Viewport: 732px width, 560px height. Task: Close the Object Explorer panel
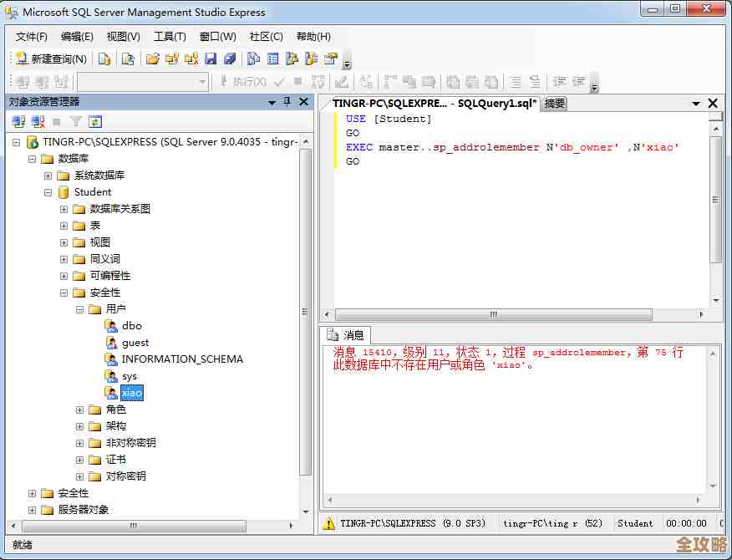[303, 102]
